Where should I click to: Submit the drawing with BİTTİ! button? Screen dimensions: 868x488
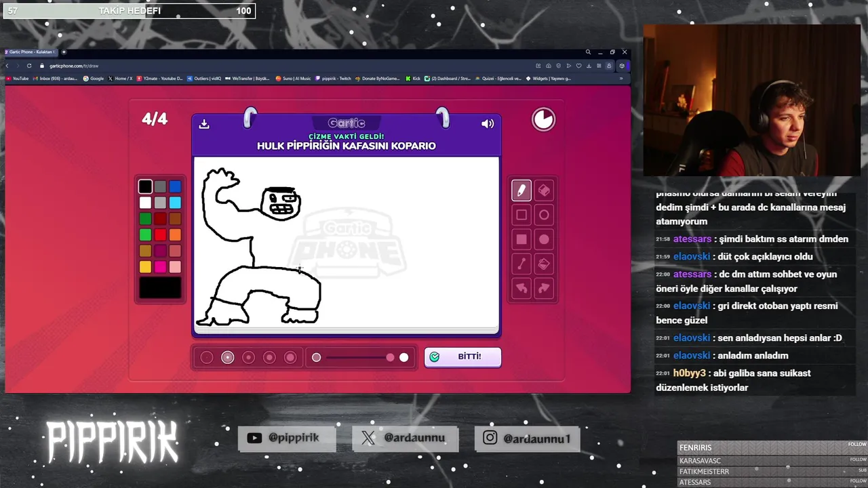pyautogui.click(x=462, y=357)
